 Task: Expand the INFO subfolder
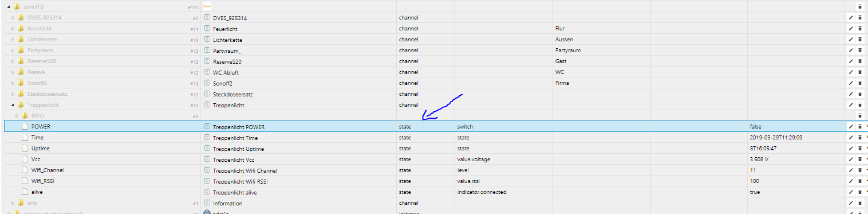[x=17, y=115]
